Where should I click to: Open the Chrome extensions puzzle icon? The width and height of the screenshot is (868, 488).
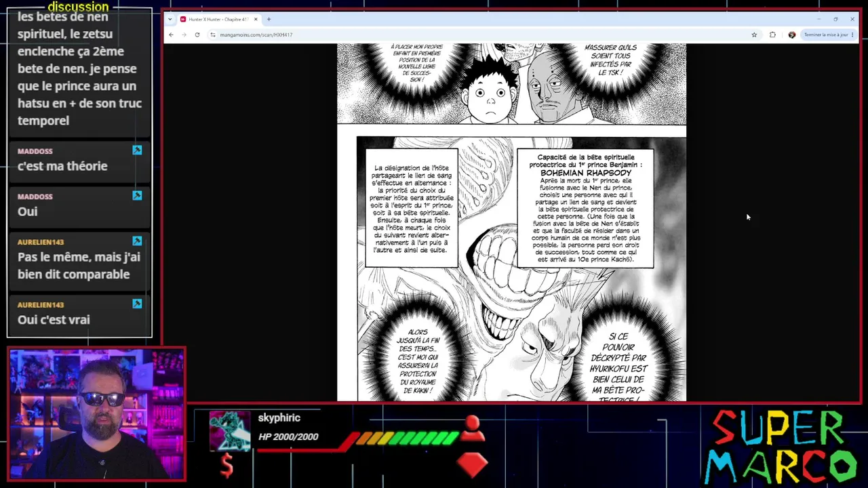point(772,35)
